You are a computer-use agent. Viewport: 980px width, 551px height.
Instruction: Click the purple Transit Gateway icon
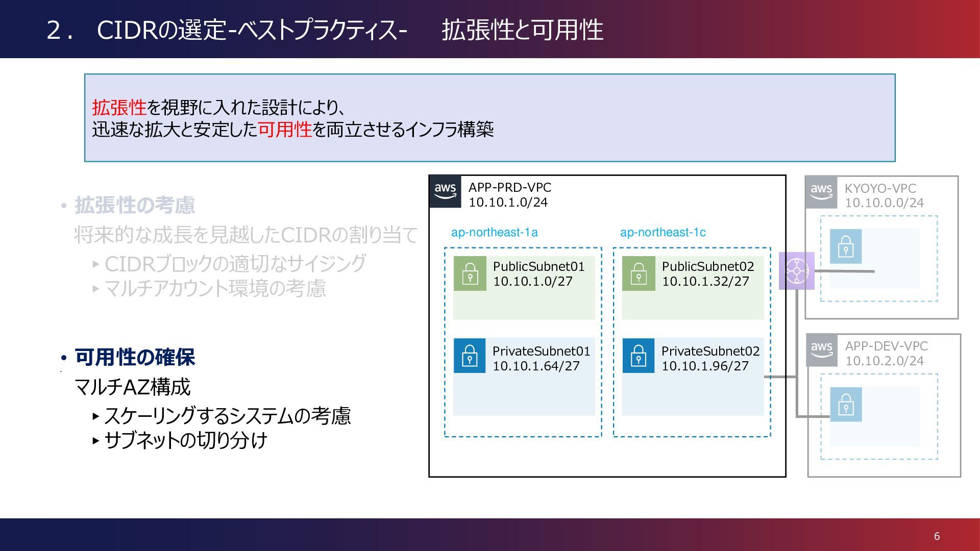(796, 271)
